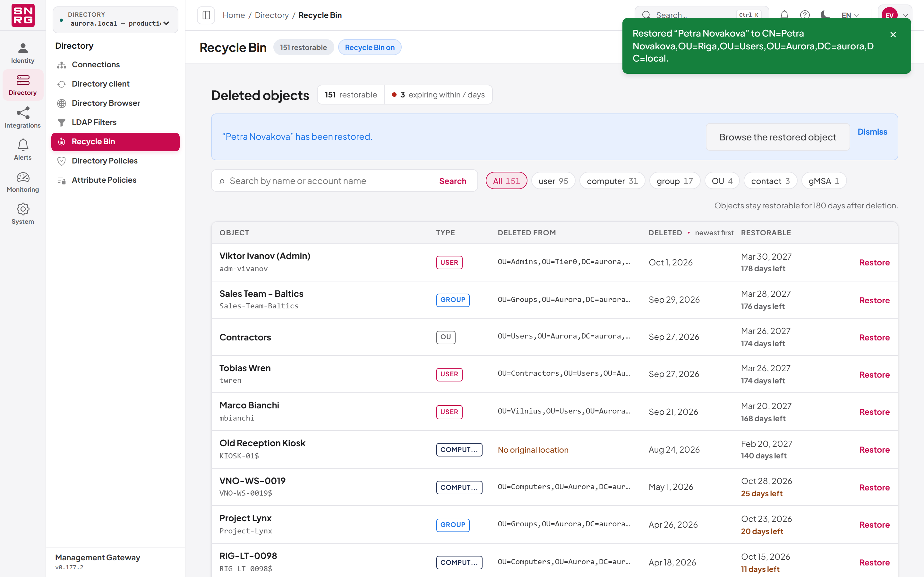This screenshot has width=924, height=577.
Task: Open the Identity section icon
Action: coord(22,53)
